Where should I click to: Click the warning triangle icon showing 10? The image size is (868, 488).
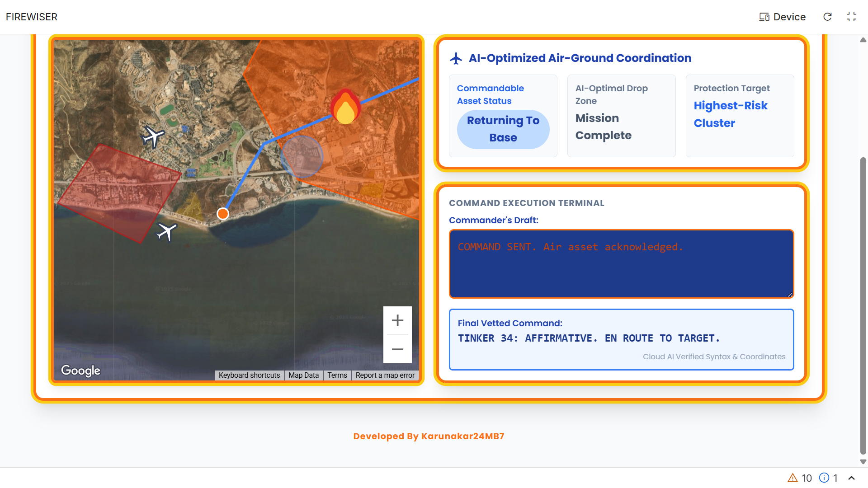point(793,478)
